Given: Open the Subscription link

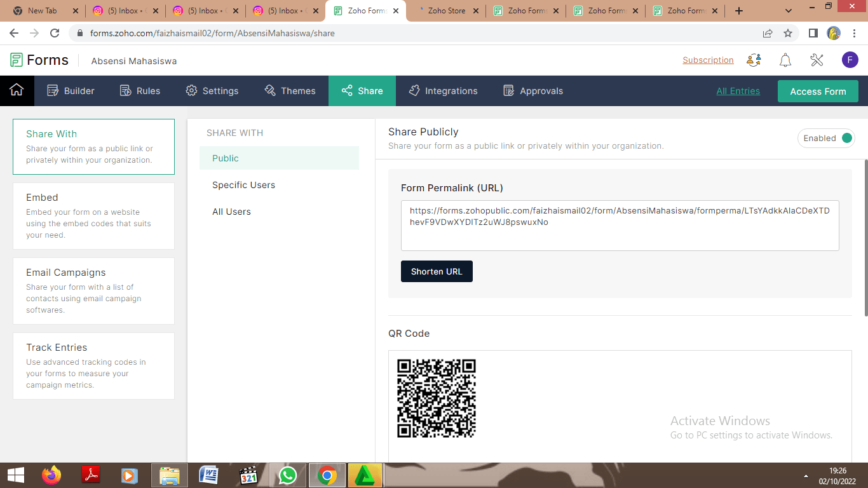Looking at the screenshot, I should (708, 60).
